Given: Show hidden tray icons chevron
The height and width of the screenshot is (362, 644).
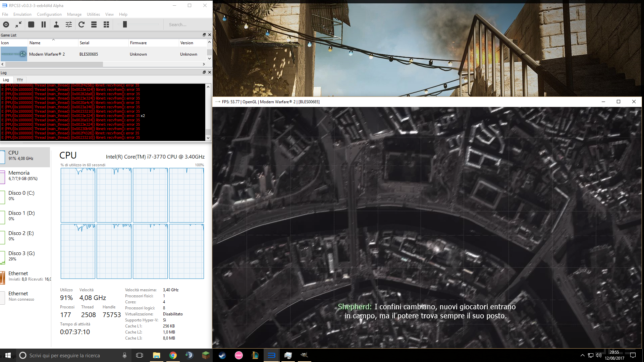Looking at the screenshot, I should 582,355.
